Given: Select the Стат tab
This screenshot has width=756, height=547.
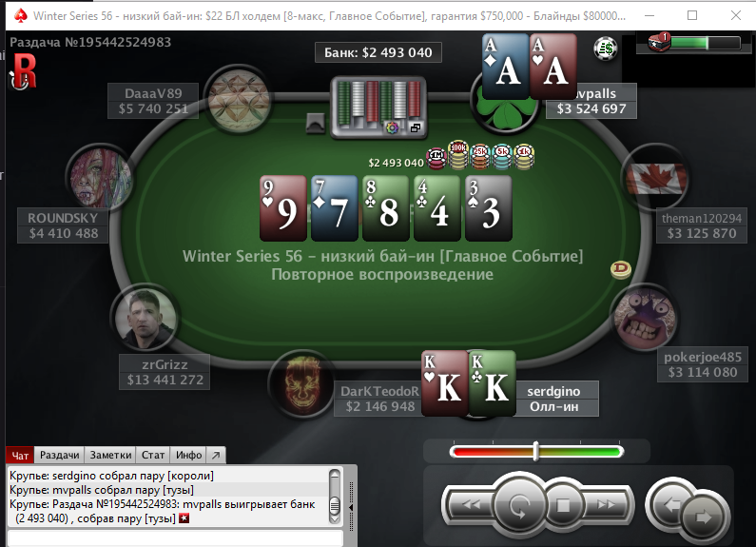Looking at the screenshot, I should pos(153,455).
